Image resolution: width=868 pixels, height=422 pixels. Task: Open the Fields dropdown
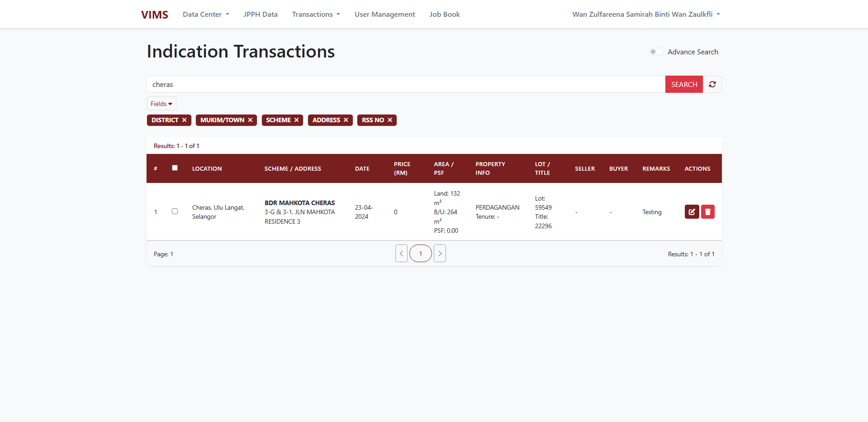coord(161,104)
